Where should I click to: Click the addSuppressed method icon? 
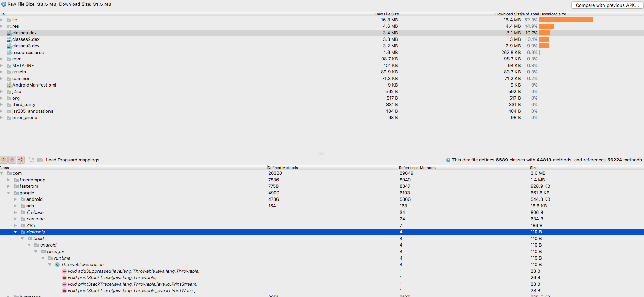[64, 271]
